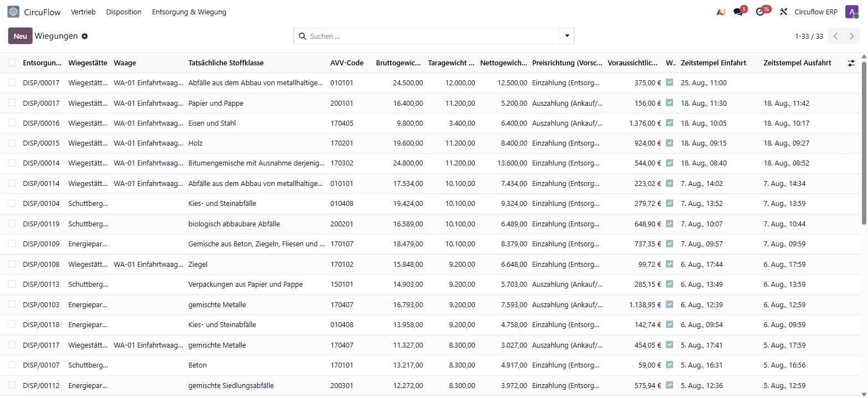The image size is (868, 398).
Task: Click the Wiegungen breadcrumb title
Action: pos(56,36)
